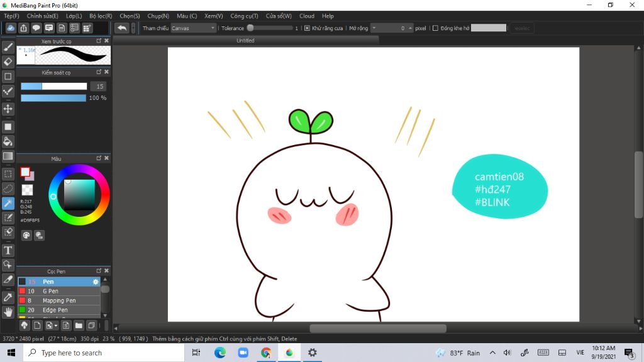The image size is (644, 362).
Task: Select the Lasso tool
Action: tap(8, 189)
